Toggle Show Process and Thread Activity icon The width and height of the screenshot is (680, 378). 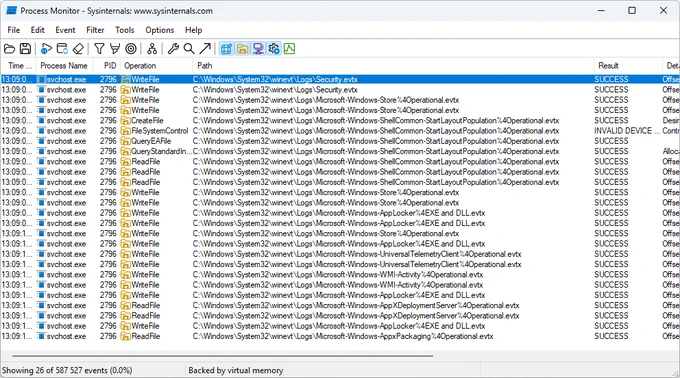tap(274, 49)
